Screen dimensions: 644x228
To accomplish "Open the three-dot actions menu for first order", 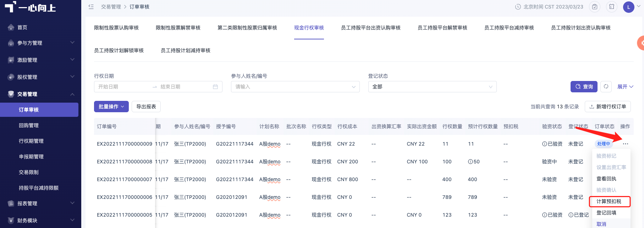I will tap(626, 144).
